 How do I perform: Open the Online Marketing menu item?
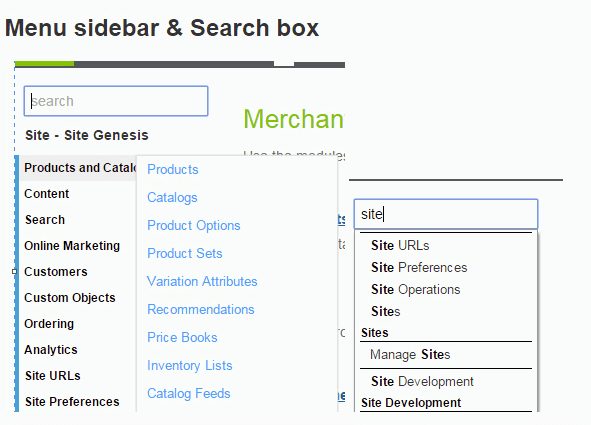pyautogui.click(x=72, y=246)
